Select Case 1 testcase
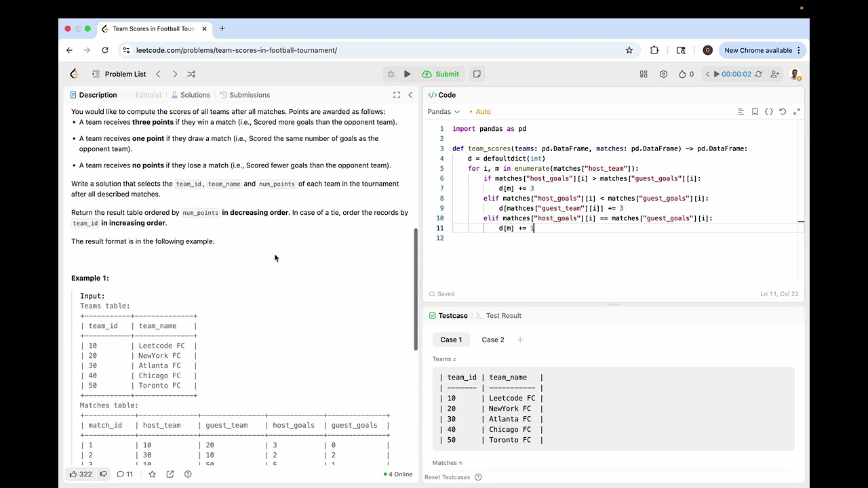 click(x=451, y=340)
